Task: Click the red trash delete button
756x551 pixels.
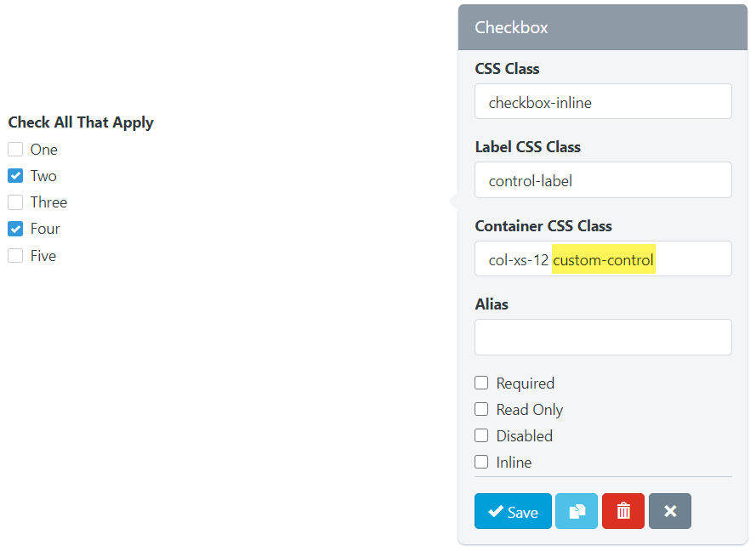Action: coord(623,511)
